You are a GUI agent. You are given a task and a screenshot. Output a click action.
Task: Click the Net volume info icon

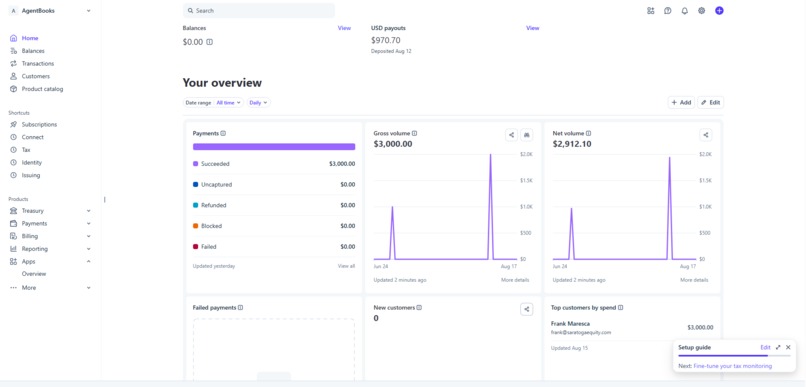tap(589, 133)
